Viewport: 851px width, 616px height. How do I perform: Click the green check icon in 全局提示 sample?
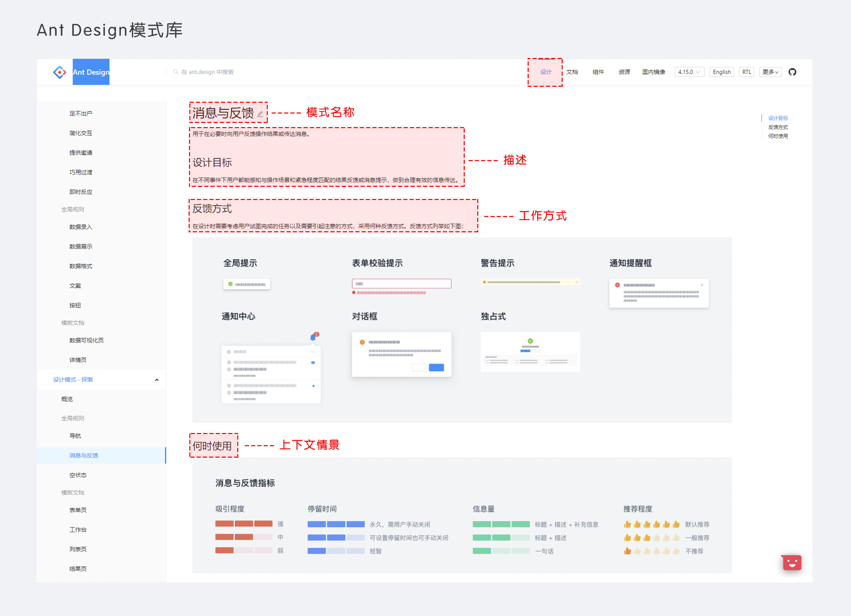coord(230,284)
